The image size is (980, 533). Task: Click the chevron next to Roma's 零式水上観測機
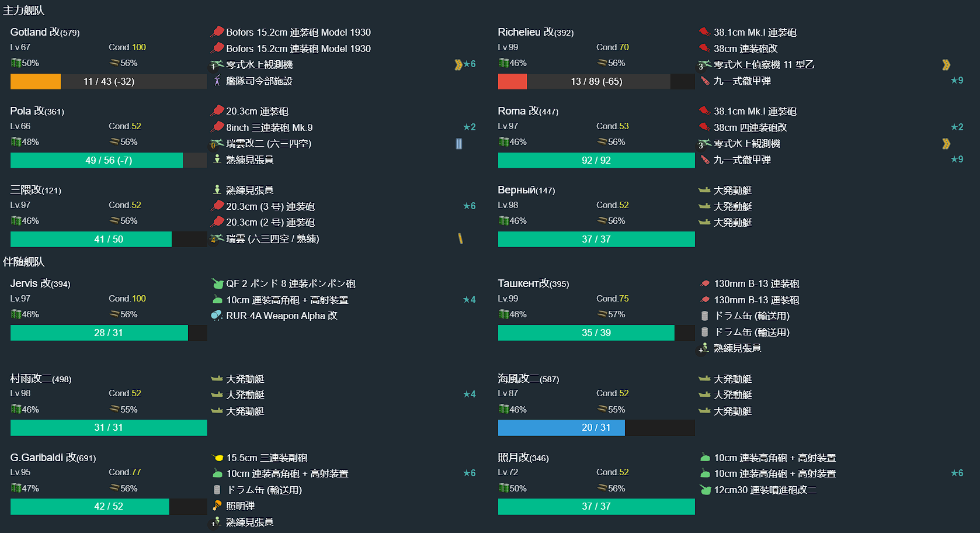point(947,143)
